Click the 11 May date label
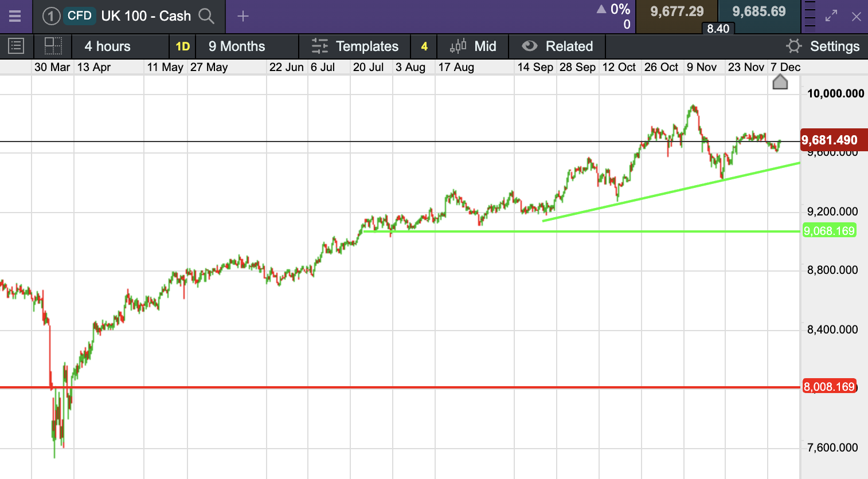868x479 pixels. [165, 67]
